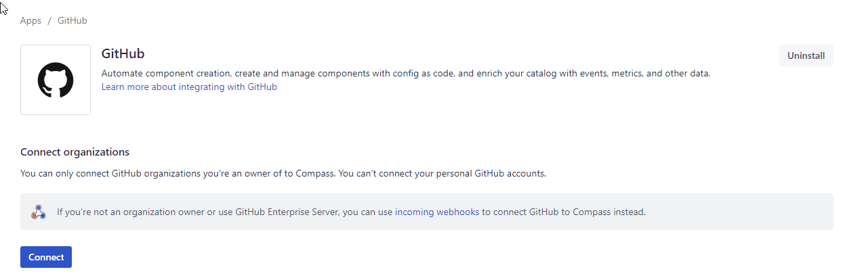Click the words GitHub Enterprise Server in the banner
Image resolution: width=868 pixels, height=278 pixels.
287,212
